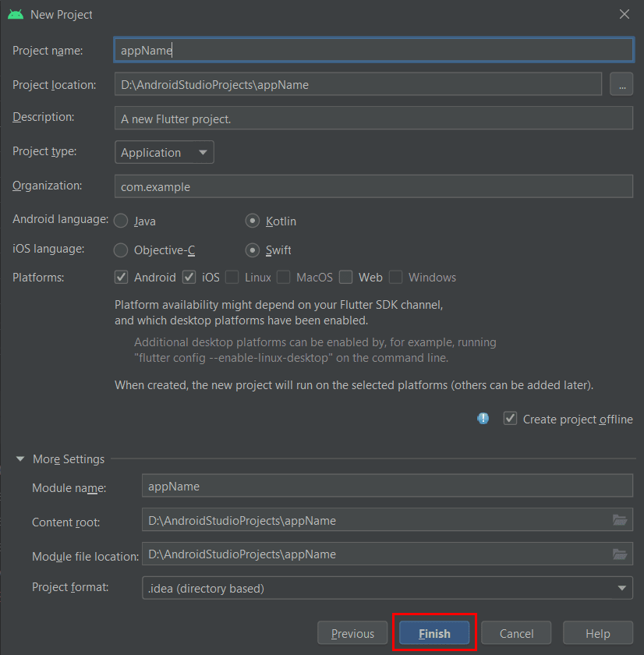Click the Android Studio logo icon
The height and width of the screenshot is (655, 644).
click(16, 15)
